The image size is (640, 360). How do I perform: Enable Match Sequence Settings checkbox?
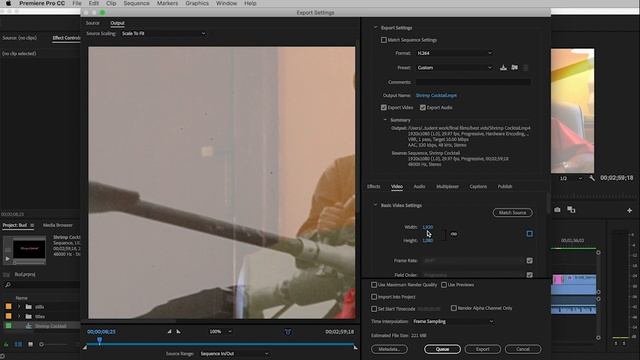384,40
